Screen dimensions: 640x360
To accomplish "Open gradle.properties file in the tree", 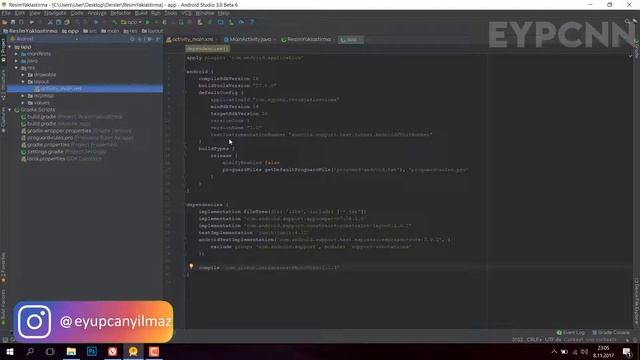I will click(x=69, y=144).
